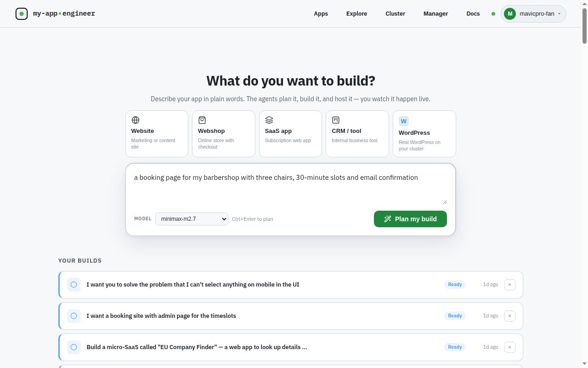Click the my-app-engineer logo icon
Viewport: 588px width, 368px height.
click(x=22, y=14)
